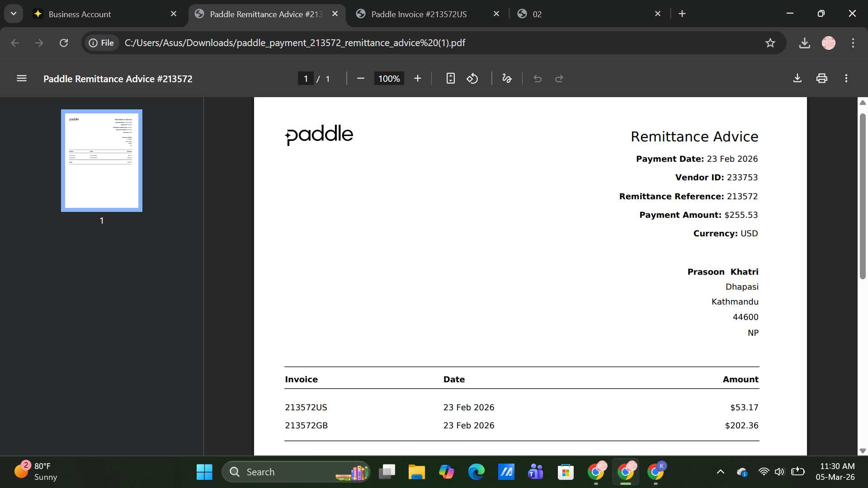Open a new browser tab

pyautogui.click(x=682, y=14)
